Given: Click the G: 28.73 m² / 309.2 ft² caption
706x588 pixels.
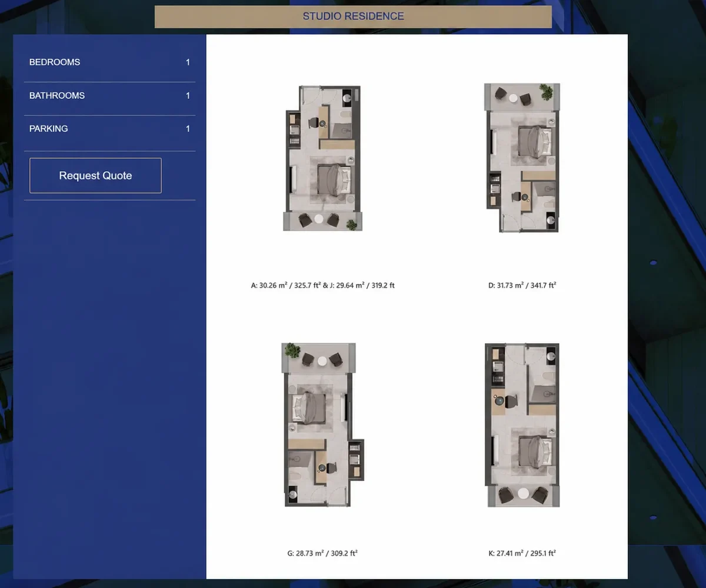Looking at the screenshot, I should pyautogui.click(x=322, y=553).
